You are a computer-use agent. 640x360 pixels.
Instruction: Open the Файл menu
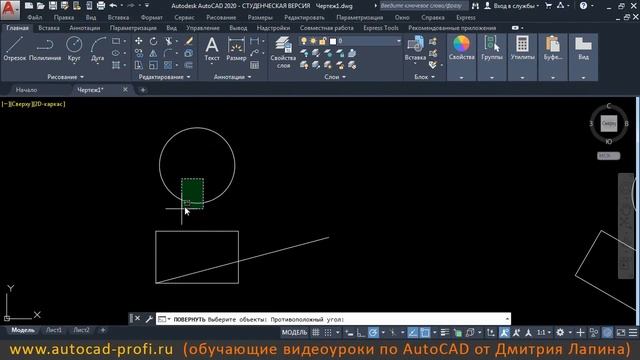click(35, 18)
